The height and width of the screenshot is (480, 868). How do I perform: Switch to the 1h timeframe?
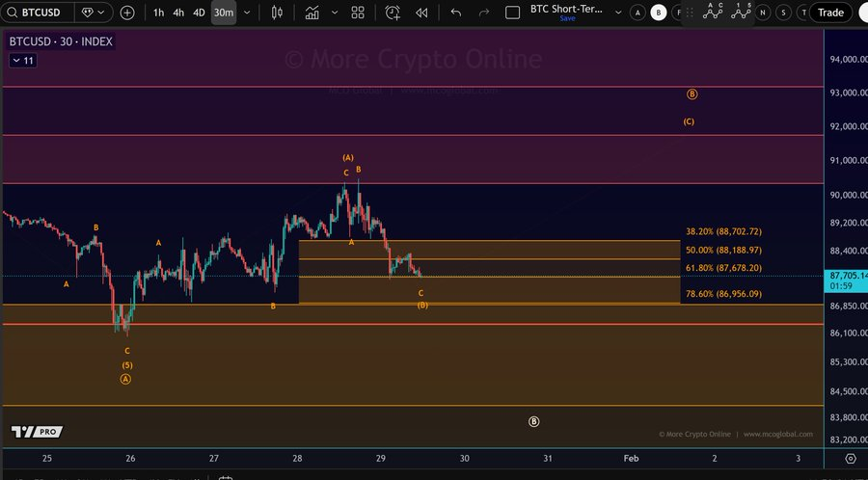(x=158, y=13)
